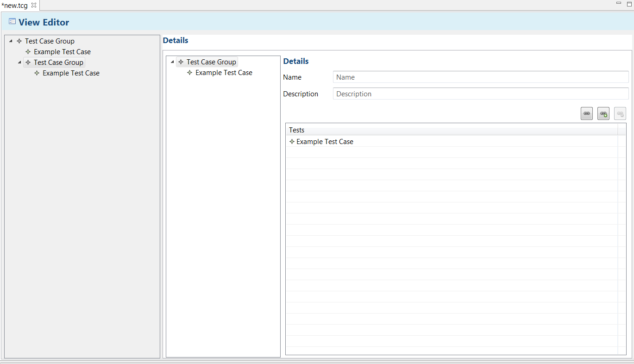Click the greyed-out remove link button
The width and height of the screenshot is (634, 364).
point(620,113)
